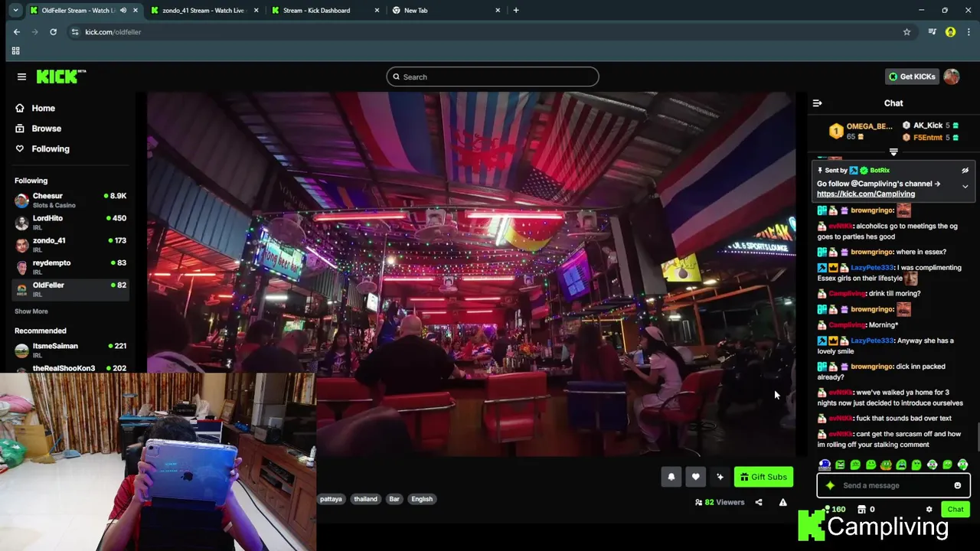Click the Chat panel title
Viewport: 980px width, 551px height.
[x=893, y=103]
